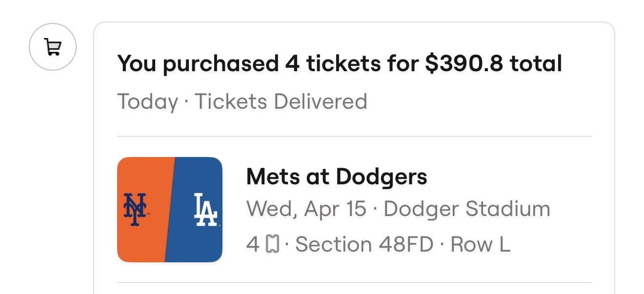This screenshot has width=644, height=294.
Task: Open the "You purchased 4 tickets" heading
Action: pos(339,64)
